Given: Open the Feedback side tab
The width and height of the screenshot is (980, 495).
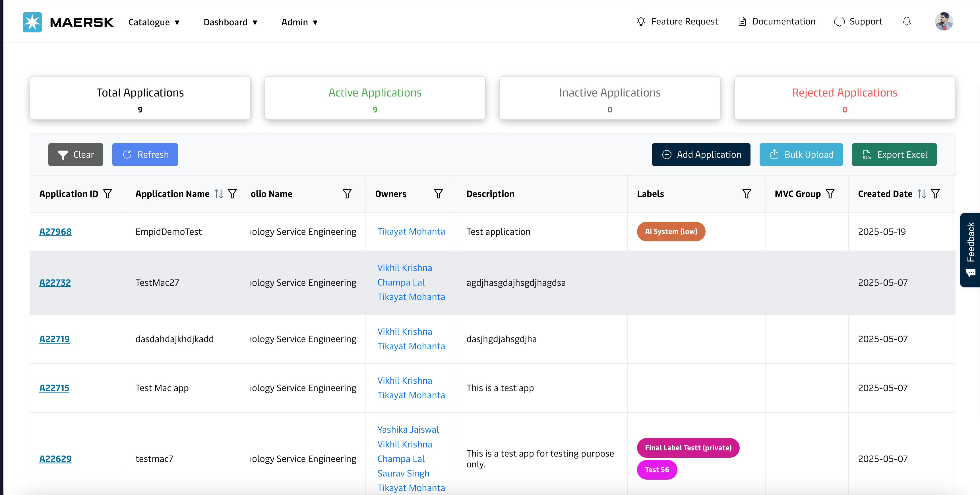Looking at the screenshot, I should point(970,250).
